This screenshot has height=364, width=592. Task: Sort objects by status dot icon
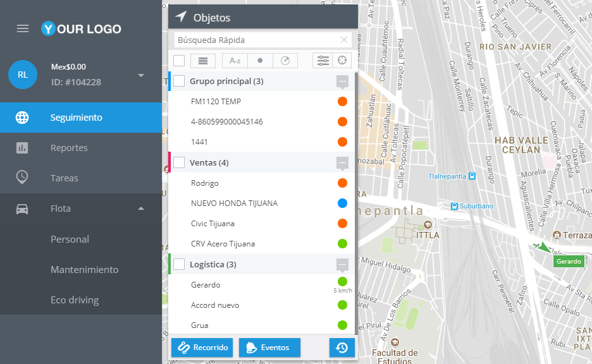coord(260,61)
